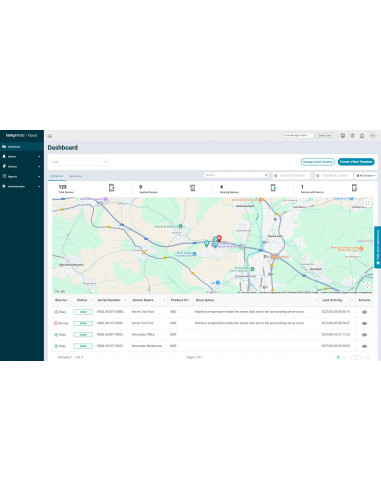Click the Total Devices device icon
The width and height of the screenshot is (381, 492).
[112, 188]
